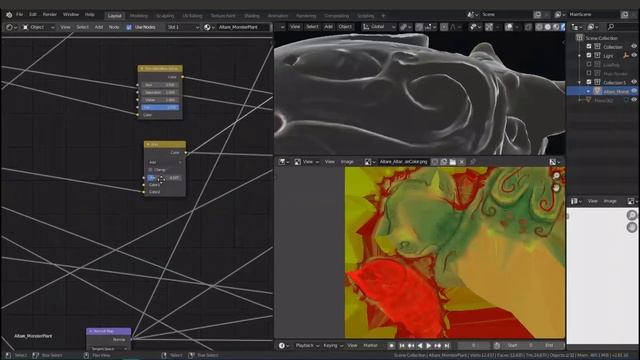The image size is (640, 360).
Task: Toggle the auto keying record button
Action: [x=391, y=346]
